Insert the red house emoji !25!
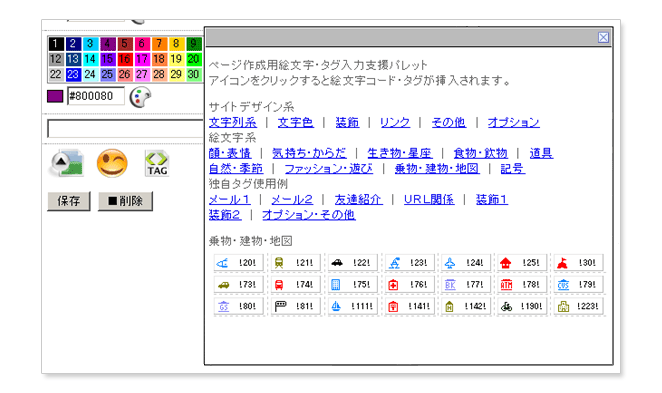The width and height of the screenshot is (662, 393). click(x=522, y=263)
